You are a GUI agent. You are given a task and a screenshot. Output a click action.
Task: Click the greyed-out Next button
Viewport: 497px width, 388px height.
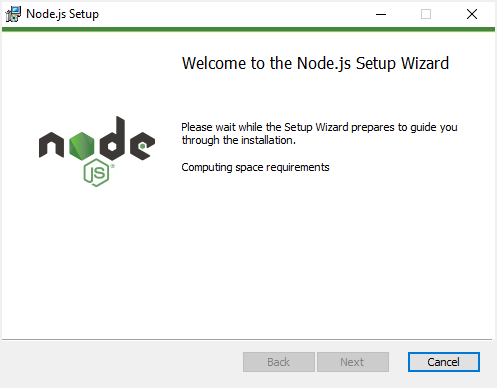pyautogui.click(x=353, y=362)
